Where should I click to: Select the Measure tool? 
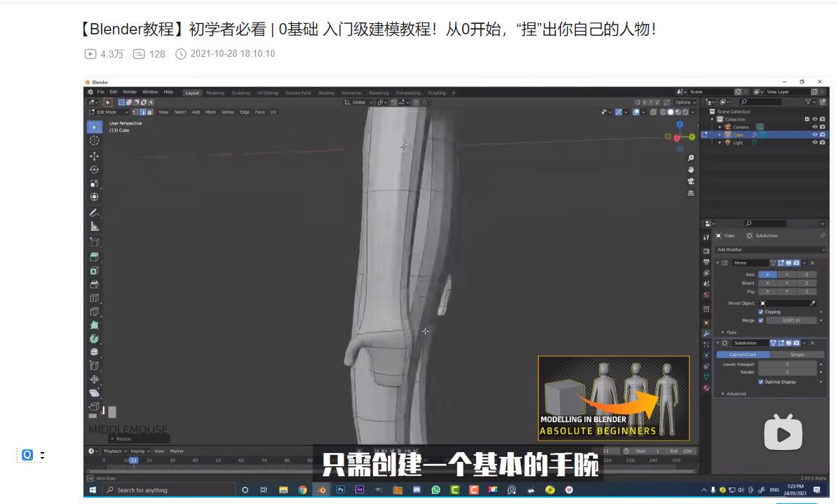pos(94,226)
